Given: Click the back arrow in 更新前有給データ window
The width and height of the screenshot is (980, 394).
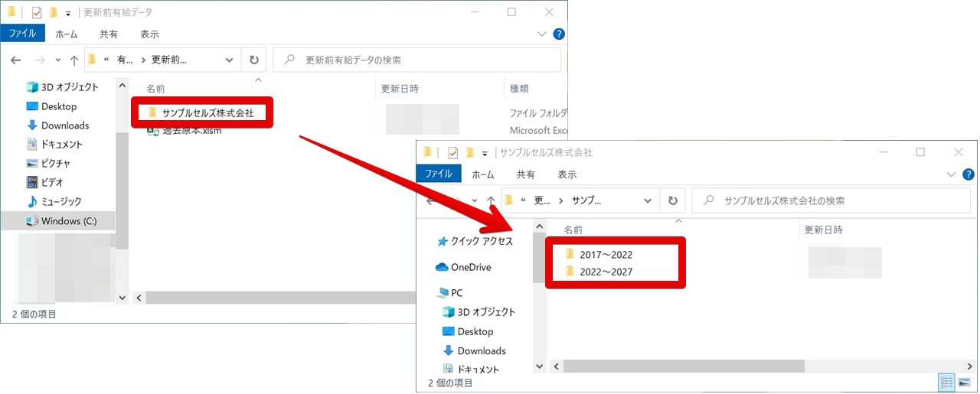Looking at the screenshot, I should [x=15, y=60].
